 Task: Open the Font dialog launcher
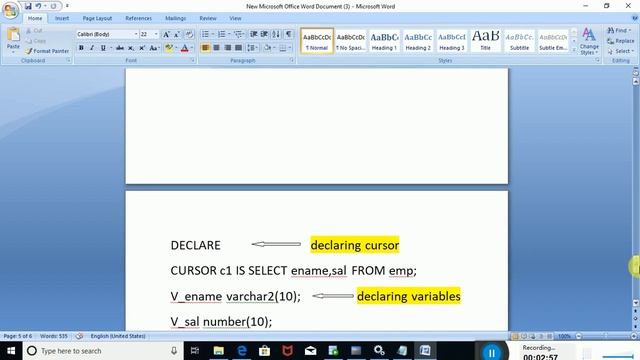[193, 60]
